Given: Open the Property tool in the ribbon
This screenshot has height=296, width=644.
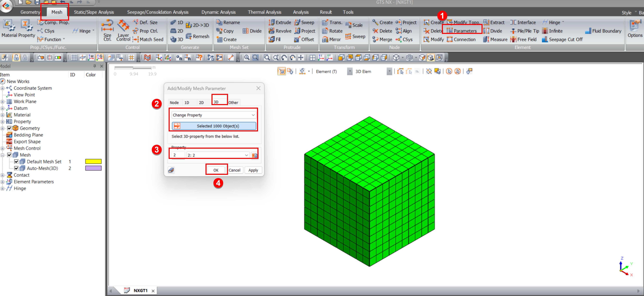Looking at the screenshot, I should pos(26,29).
